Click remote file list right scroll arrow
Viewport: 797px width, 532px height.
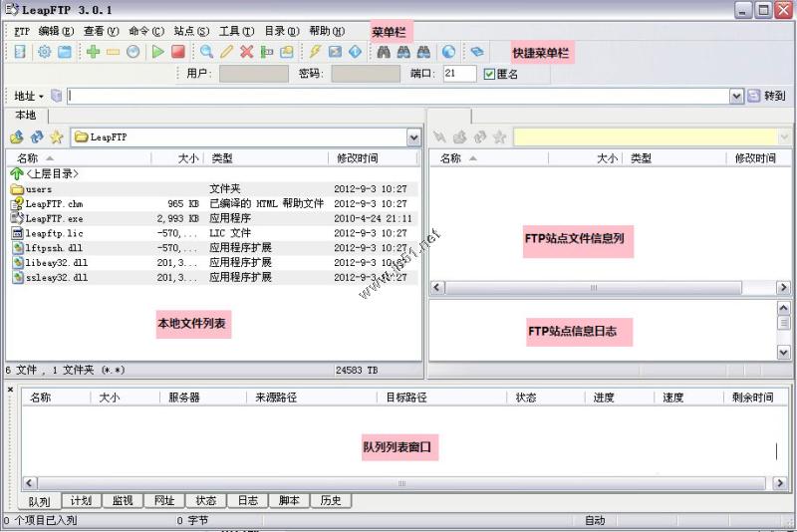[784, 288]
